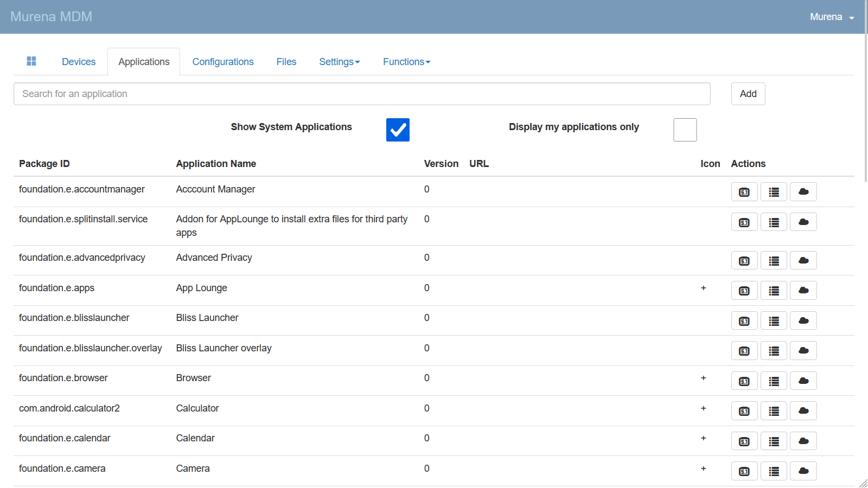Viewport: 868px width, 488px height.
Task: Click the Murena MDM title link
Action: point(51,17)
